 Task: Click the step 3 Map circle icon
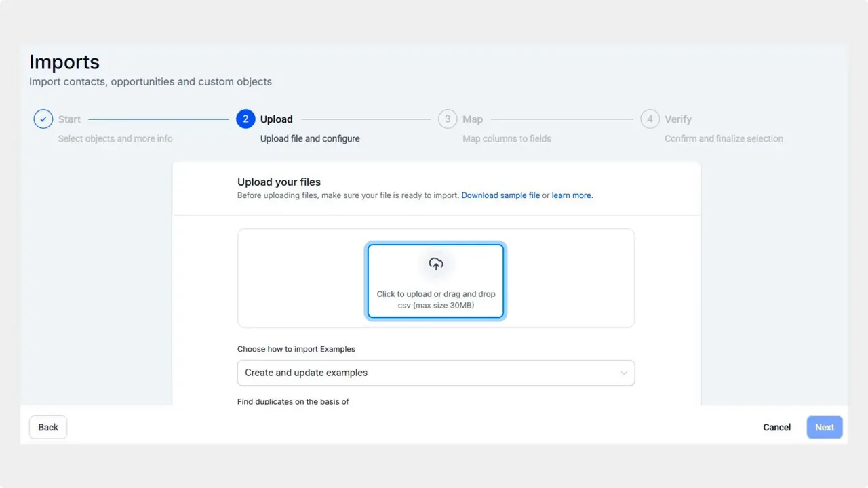pos(448,119)
